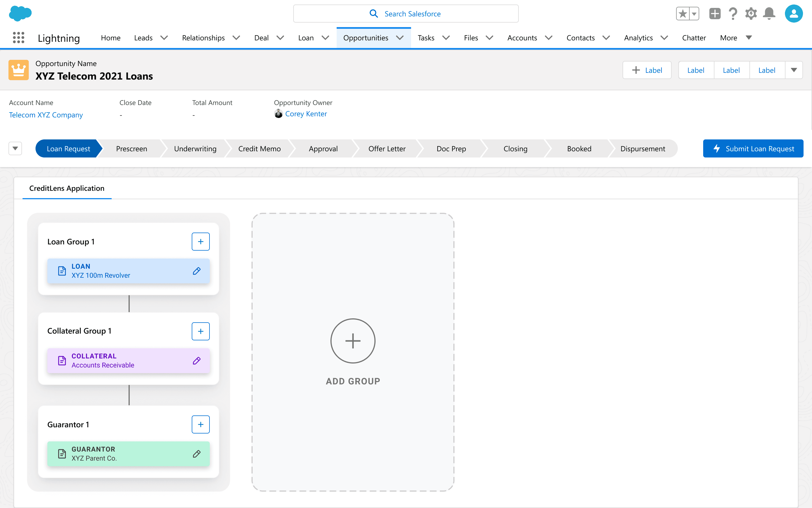Select the Approval stage
This screenshot has width=812, height=508.
pyautogui.click(x=323, y=148)
